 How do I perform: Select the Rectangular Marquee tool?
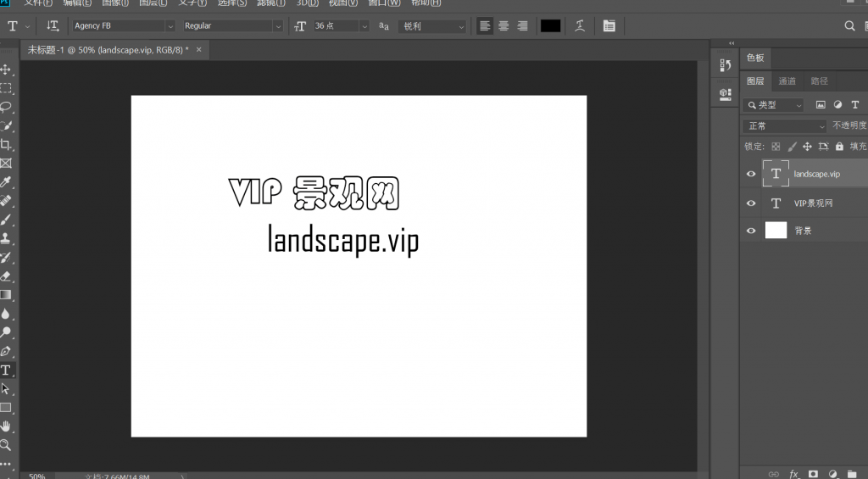(6, 88)
